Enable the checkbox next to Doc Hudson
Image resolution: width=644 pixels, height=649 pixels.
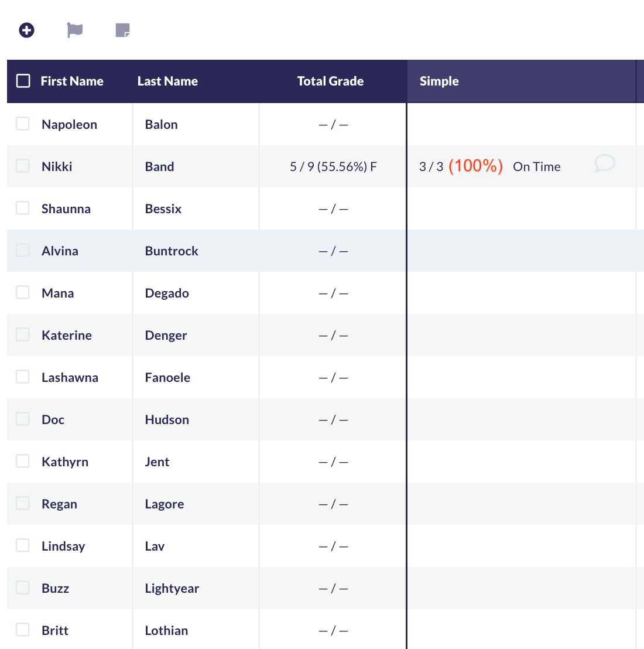[23, 419]
